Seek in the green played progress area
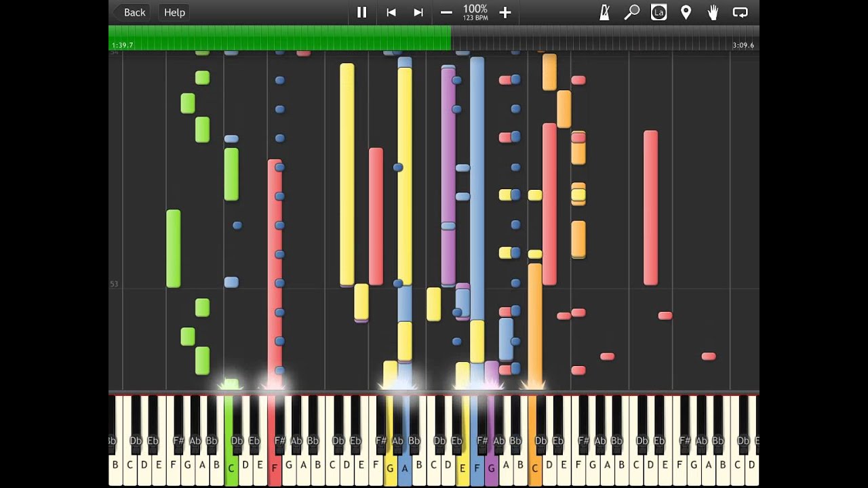The height and width of the screenshot is (488, 868). [279, 38]
